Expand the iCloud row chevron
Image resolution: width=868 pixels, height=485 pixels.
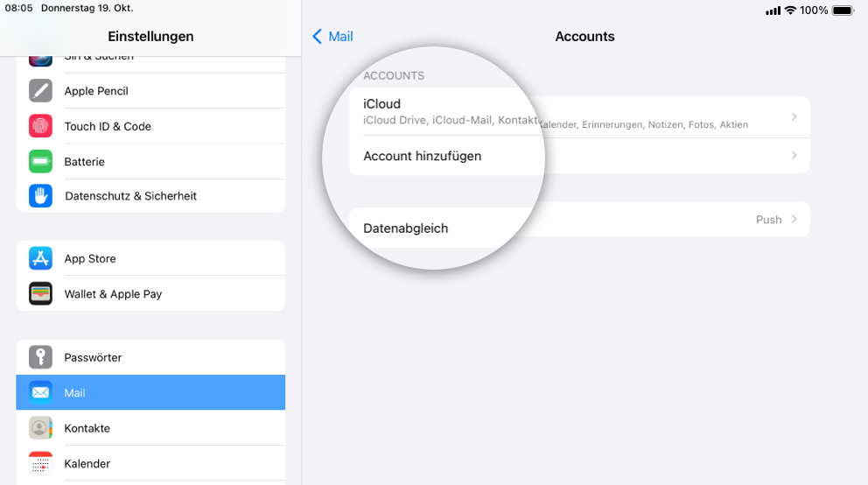pos(794,116)
